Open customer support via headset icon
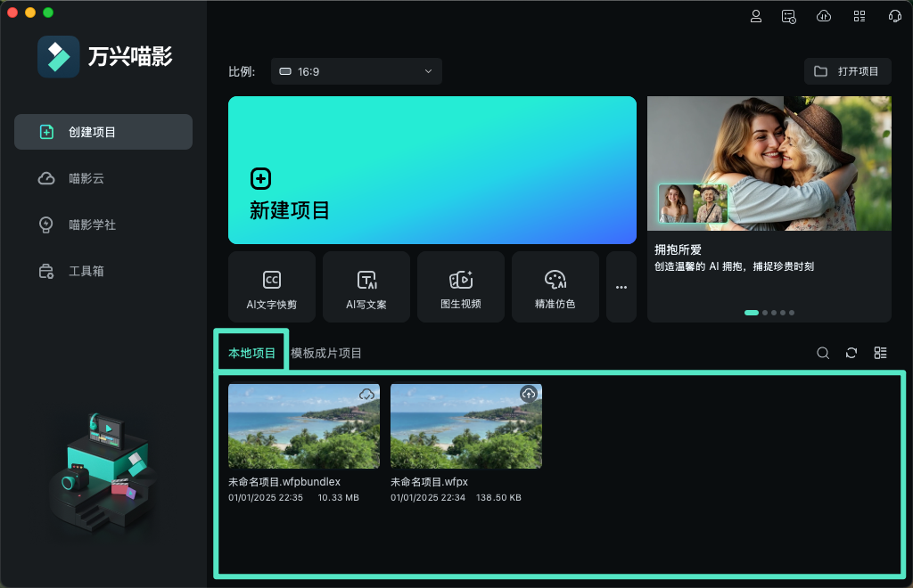913x588 pixels. (894, 15)
